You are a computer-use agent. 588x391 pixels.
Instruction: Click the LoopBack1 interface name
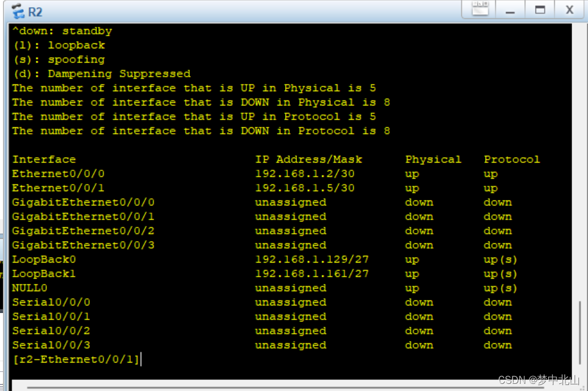[x=44, y=274]
